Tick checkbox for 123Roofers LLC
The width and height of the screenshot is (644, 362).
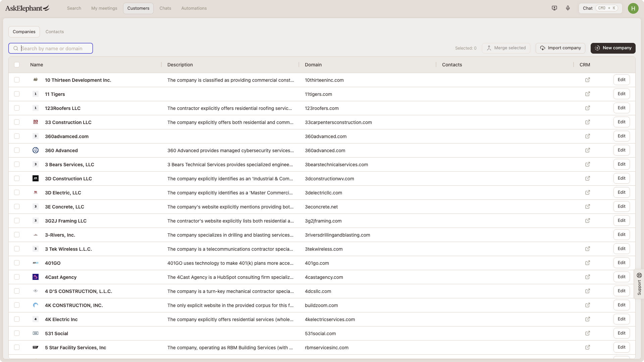17,108
